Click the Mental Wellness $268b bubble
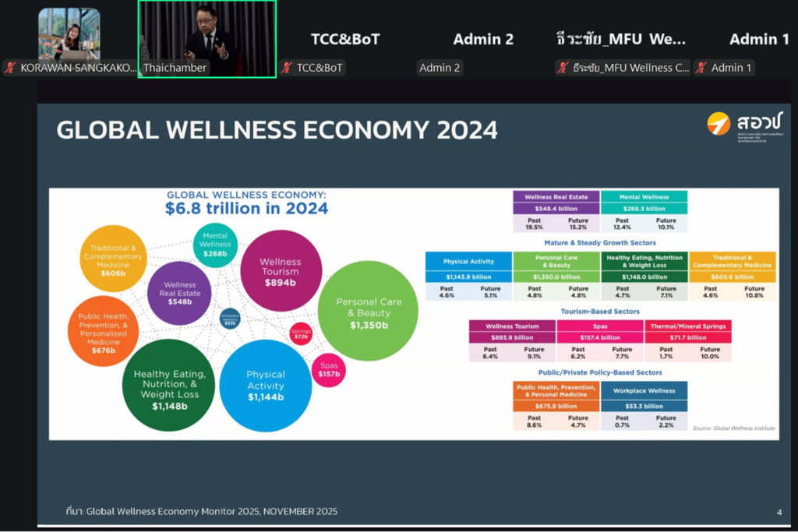Viewport: 798px width, 532px height. click(214, 245)
